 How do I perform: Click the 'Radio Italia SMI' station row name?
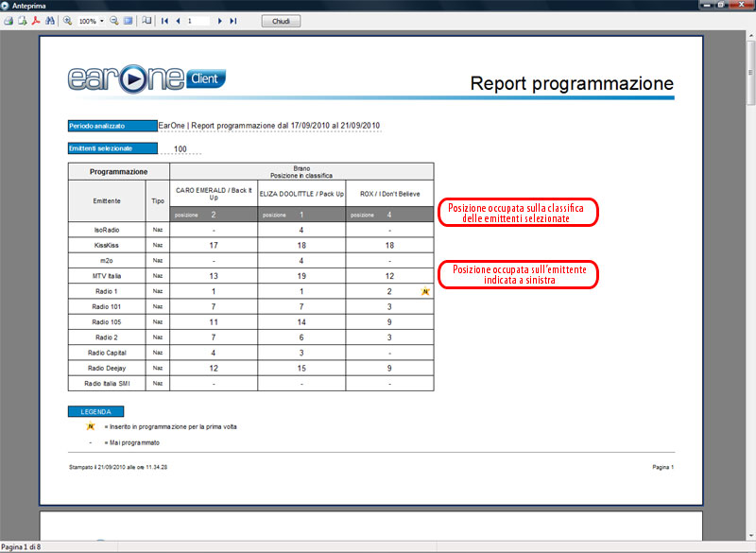(x=107, y=384)
